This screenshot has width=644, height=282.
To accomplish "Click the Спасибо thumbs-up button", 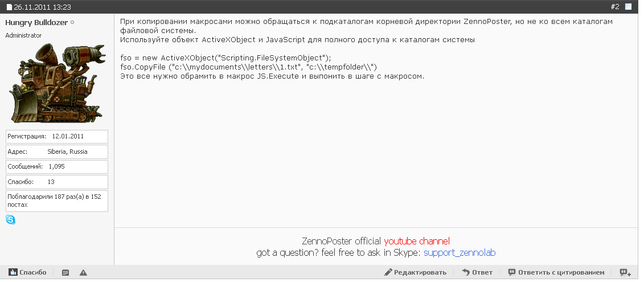I will coord(27,272).
